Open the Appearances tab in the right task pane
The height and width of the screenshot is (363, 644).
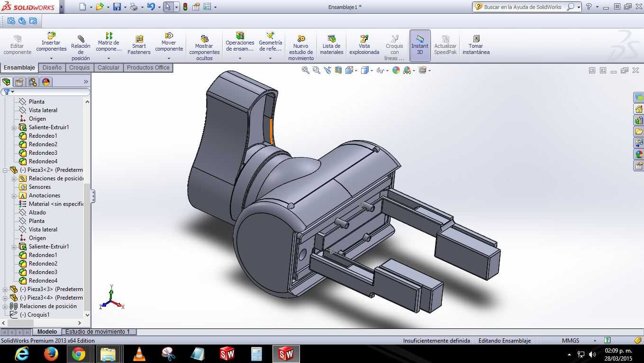639,154
